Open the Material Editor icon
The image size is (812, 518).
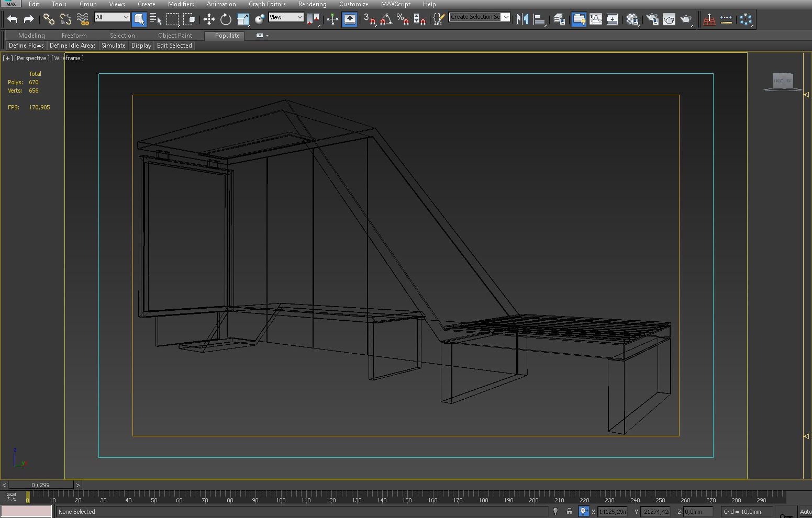tap(632, 19)
